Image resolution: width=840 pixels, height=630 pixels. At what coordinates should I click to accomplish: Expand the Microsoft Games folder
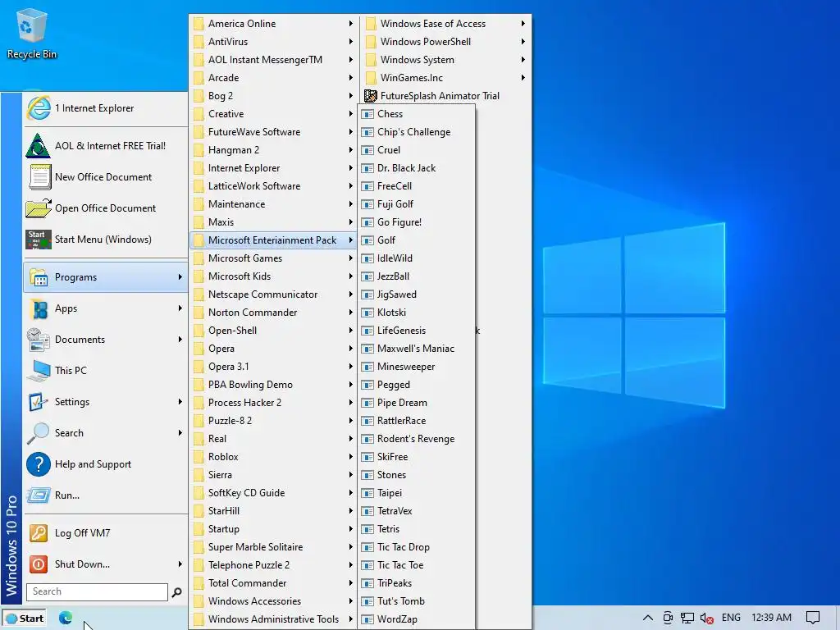273,258
